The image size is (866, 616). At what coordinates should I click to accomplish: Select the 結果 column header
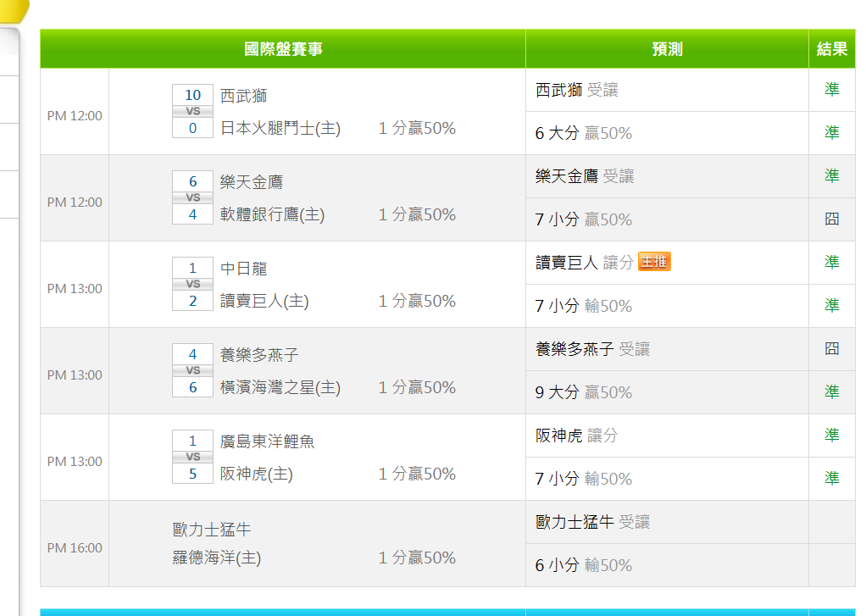click(832, 49)
